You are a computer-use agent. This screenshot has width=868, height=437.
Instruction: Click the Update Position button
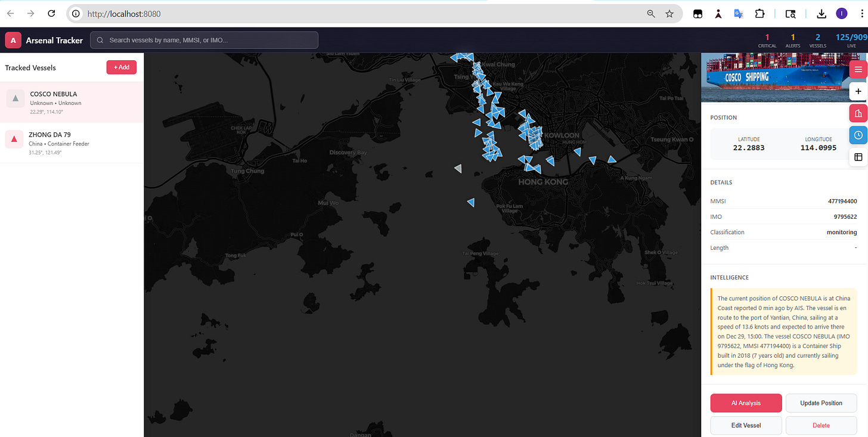(x=821, y=403)
